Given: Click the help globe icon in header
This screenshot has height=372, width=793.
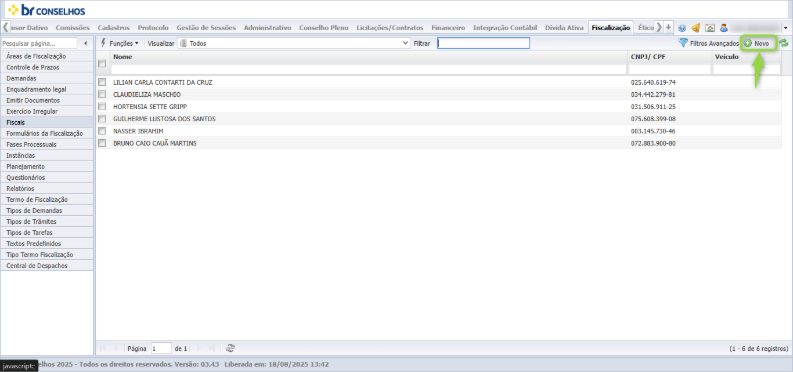Looking at the screenshot, I should 682,28.
